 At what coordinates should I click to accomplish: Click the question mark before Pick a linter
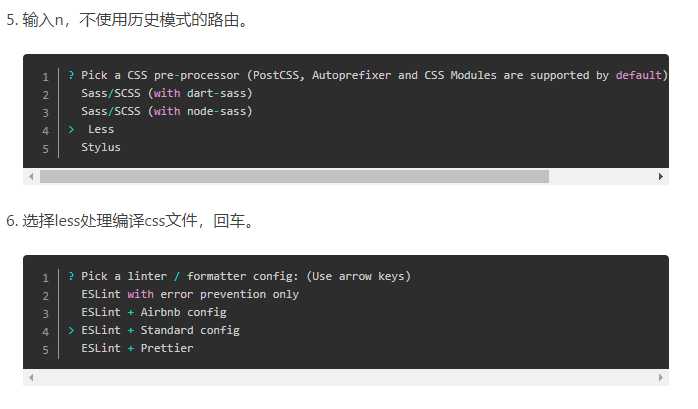(71, 276)
